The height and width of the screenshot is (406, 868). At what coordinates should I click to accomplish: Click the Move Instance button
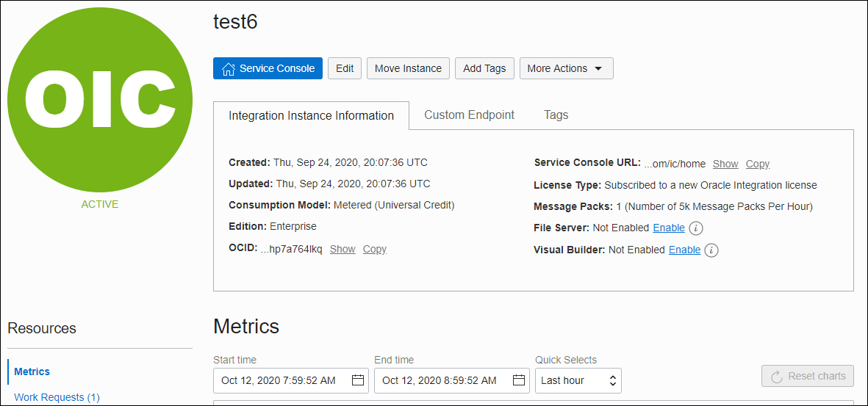(408, 68)
